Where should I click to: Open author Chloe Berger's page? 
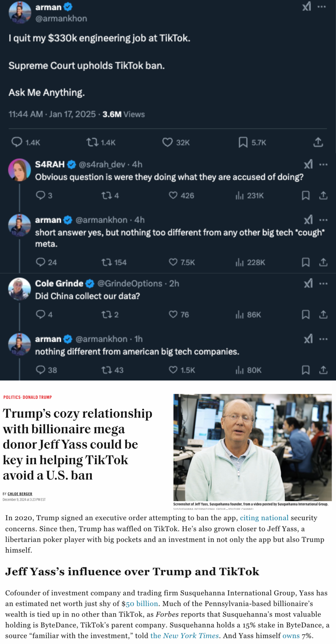pyautogui.click(x=20, y=494)
